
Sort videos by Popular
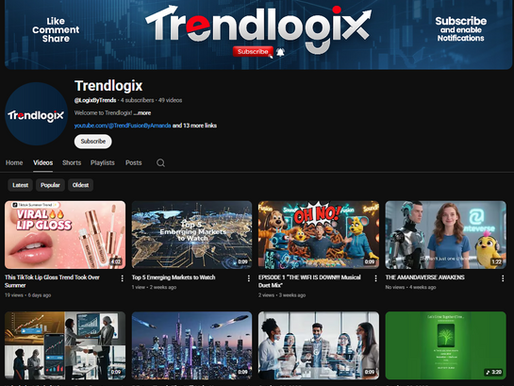click(x=50, y=185)
